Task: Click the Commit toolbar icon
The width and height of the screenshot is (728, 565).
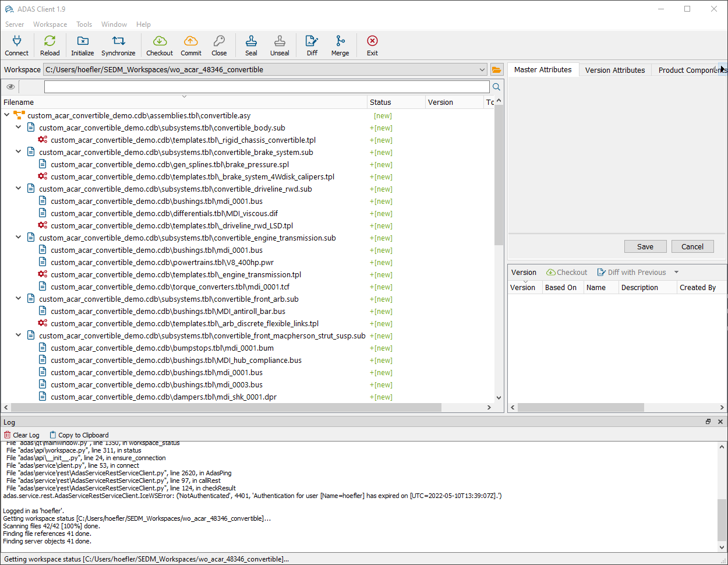Action: (x=191, y=41)
